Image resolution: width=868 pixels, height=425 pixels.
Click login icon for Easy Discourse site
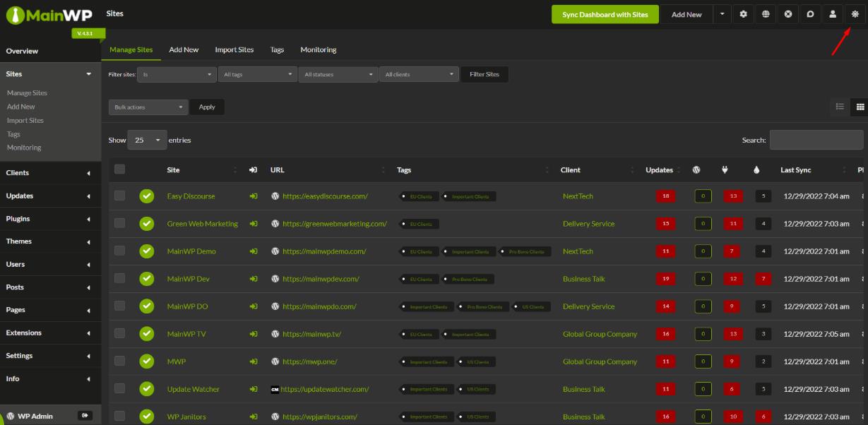[x=254, y=196]
